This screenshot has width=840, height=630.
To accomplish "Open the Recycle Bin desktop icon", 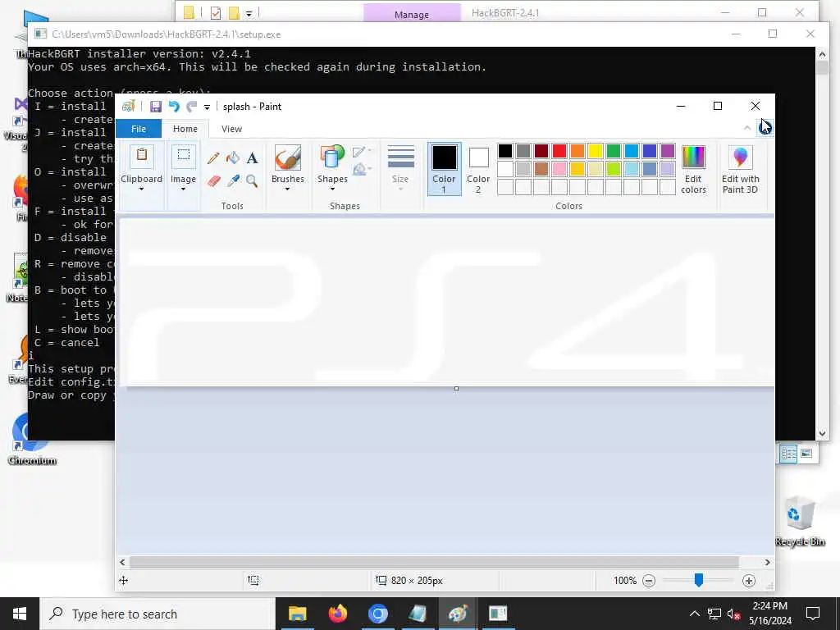I will point(800,521).
